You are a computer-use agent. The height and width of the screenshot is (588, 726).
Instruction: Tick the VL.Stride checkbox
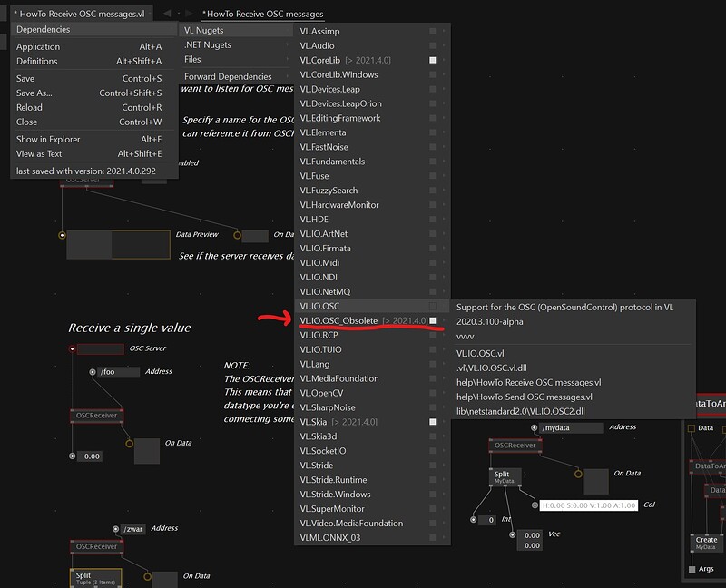tap(433, 465)
